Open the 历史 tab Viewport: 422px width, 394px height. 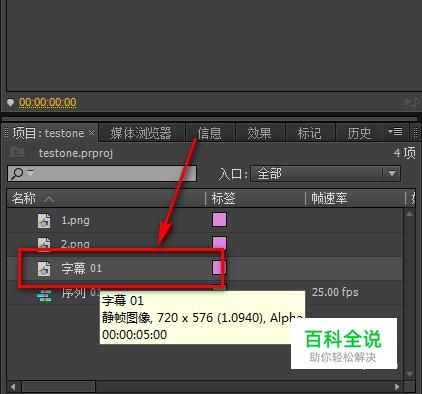coord(359,133)
